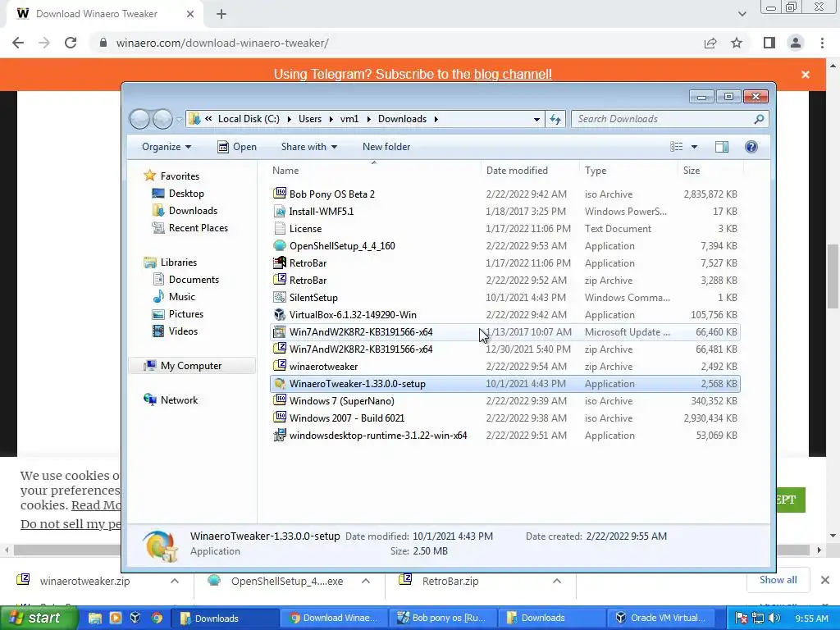840x630 pixels.
Task: Open Chrome profile avatar icon
Action: coord(796,43)
